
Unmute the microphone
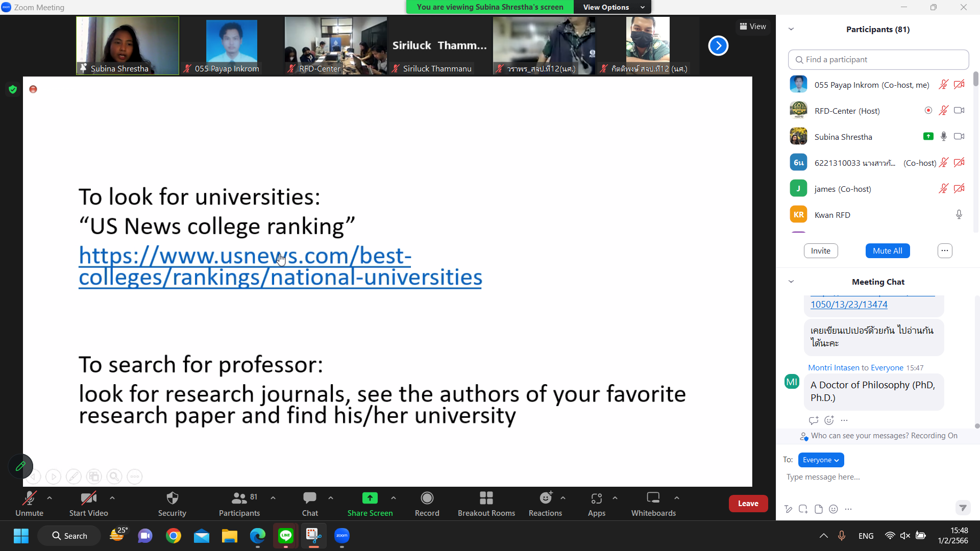(x=29, y=498)
